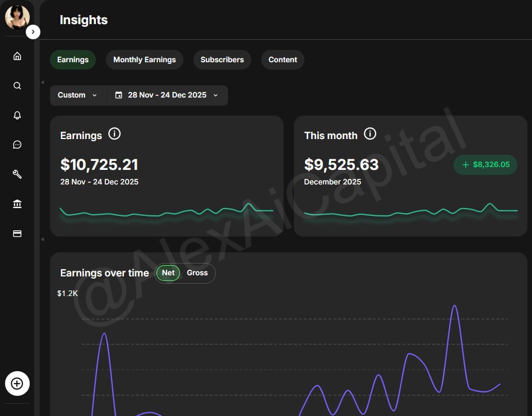Viewport: 532px width, 416px height.
Task: Switch earnings chart to Net
Action: [168, 273]
